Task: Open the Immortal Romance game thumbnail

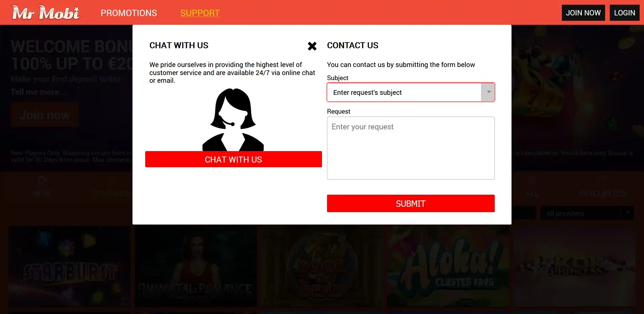Action: pyautogui.click(x=196, y=266)
